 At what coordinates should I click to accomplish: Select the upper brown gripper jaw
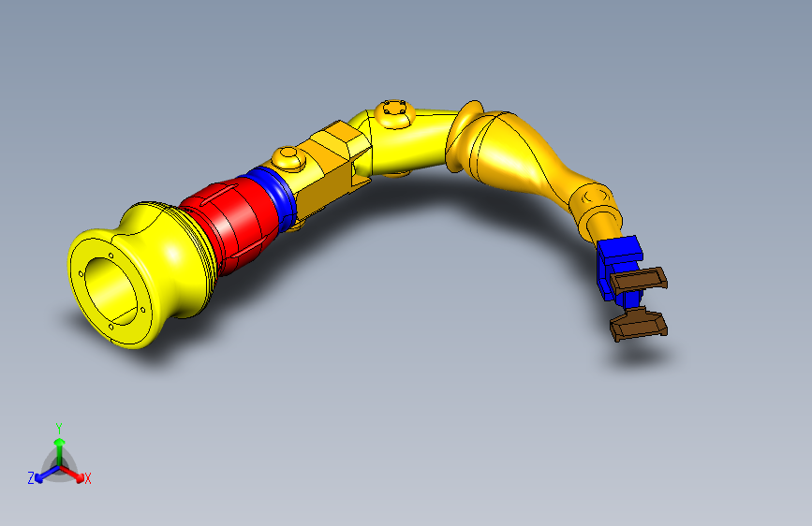[x=639, y=280]
